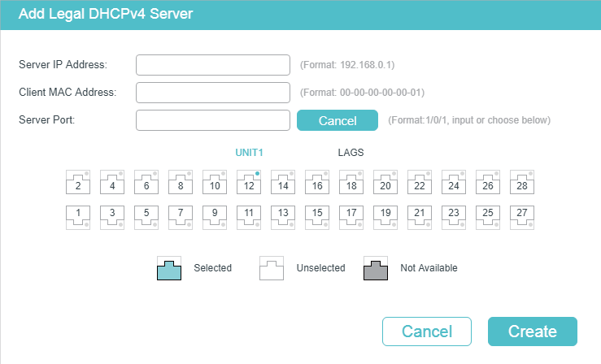Click the 'Add Legal DHCPv4 Server' title text
Image resolution: width=601 pixels, height=364 pixels.
(x=106, y=14)
